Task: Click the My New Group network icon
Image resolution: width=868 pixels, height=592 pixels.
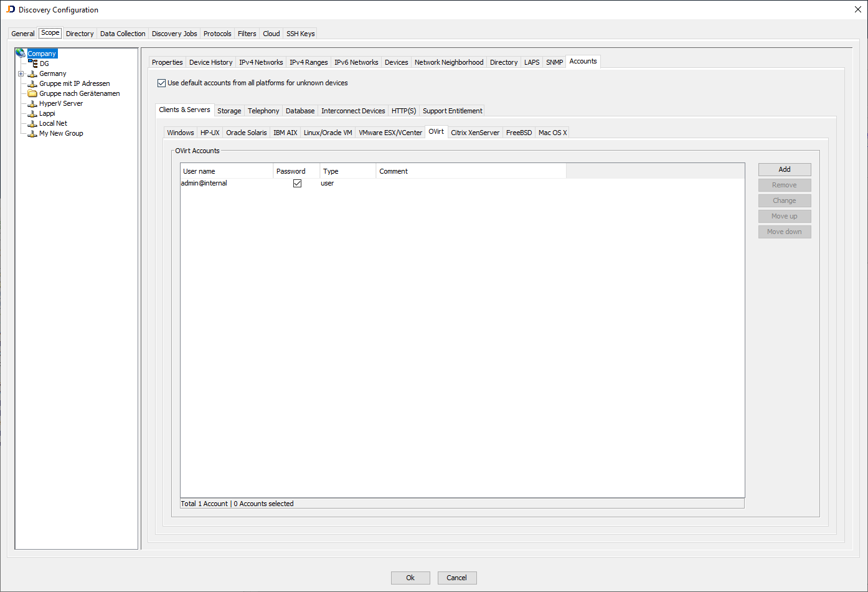Action: (x=32, y=133)
